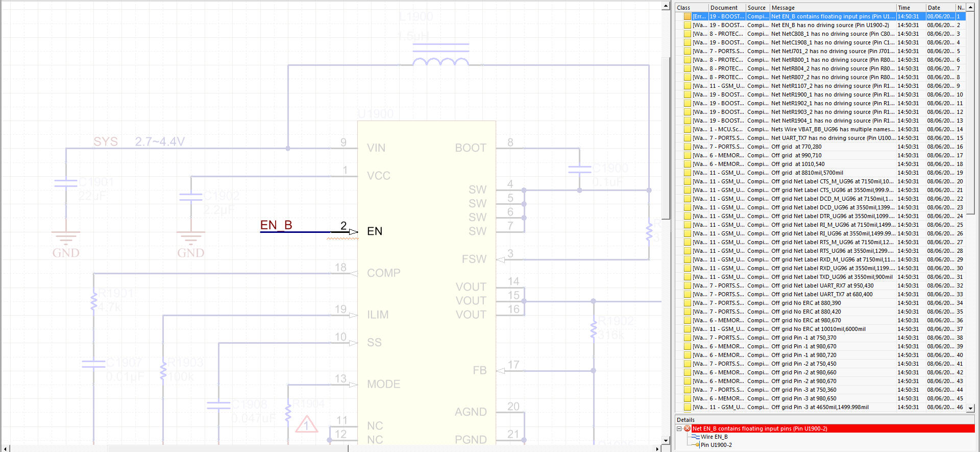Select 'Off grid Net Label CTS_M_UG96' message
Viewport: 980px width, 452px height.
click(821, 181)
